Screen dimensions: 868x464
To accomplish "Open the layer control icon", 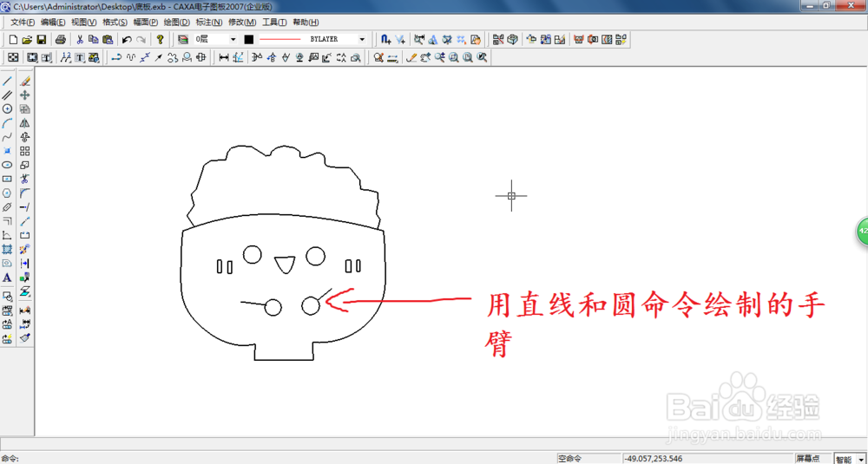I will point(182,39).
